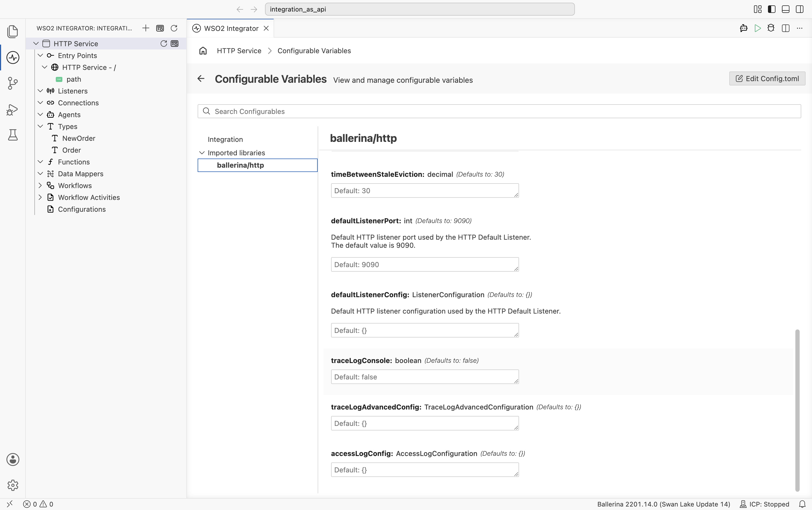This screenshot has width=812, height=510.
Task: Click the integration_as_api command center box
Action: (x=420, y=9)
